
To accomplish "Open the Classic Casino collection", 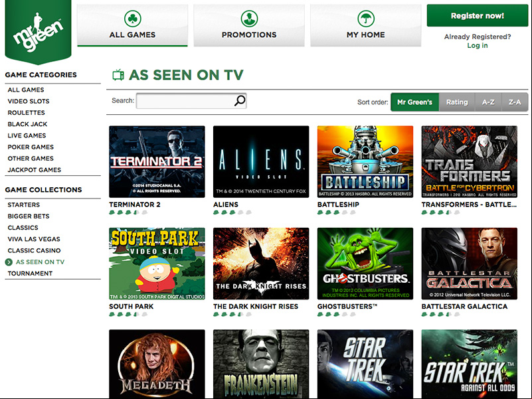I will pos(35,250).
